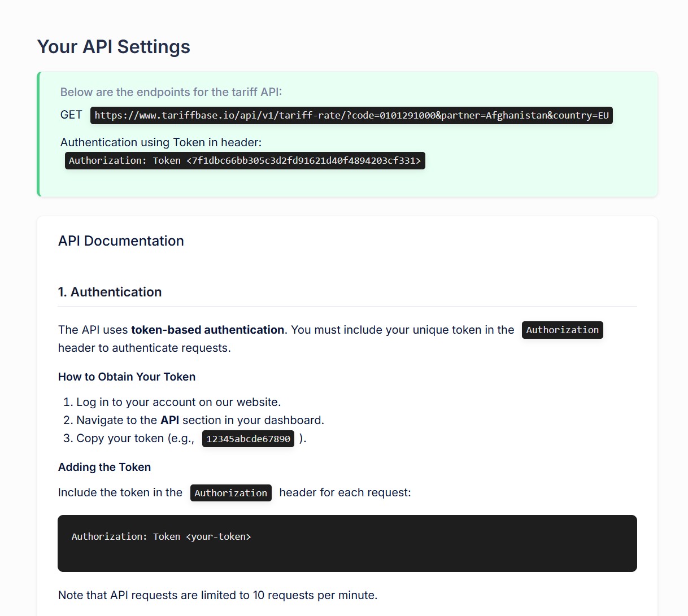Click the example token 12345abcde67890
The height and width of the screenshot is (616, 688).
[249, 439]
